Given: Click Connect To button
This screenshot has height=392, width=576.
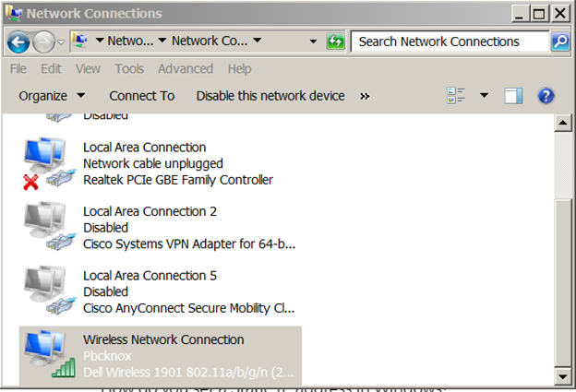Looking at the screenshot, I should tap(142, 96).
